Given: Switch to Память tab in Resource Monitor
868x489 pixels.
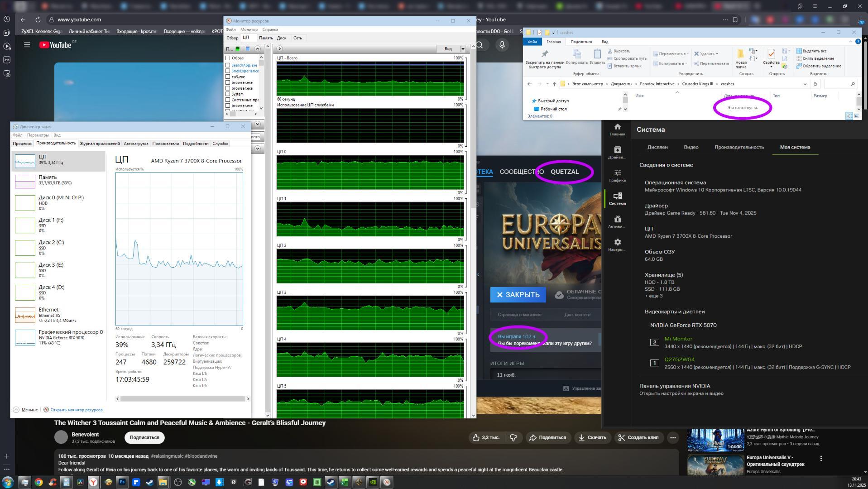Looking at the screenshot, I should point(265,38).
